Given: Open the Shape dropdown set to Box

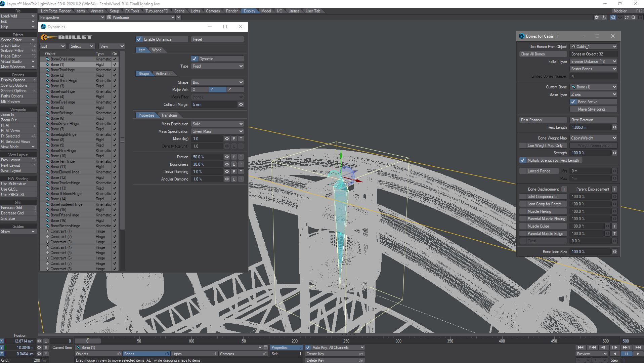Looking at the screenshot, I should click(x=217, y=82).
